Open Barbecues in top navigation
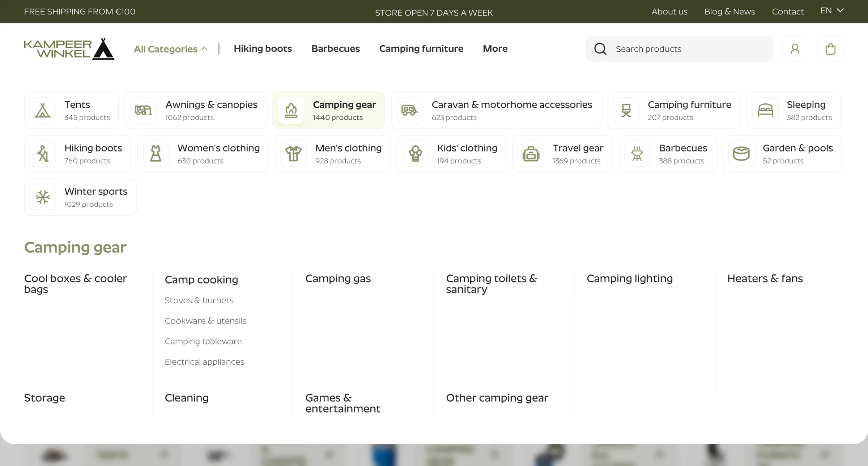Image resolution: width=868 pixels, height=466 pixels. 335,48
